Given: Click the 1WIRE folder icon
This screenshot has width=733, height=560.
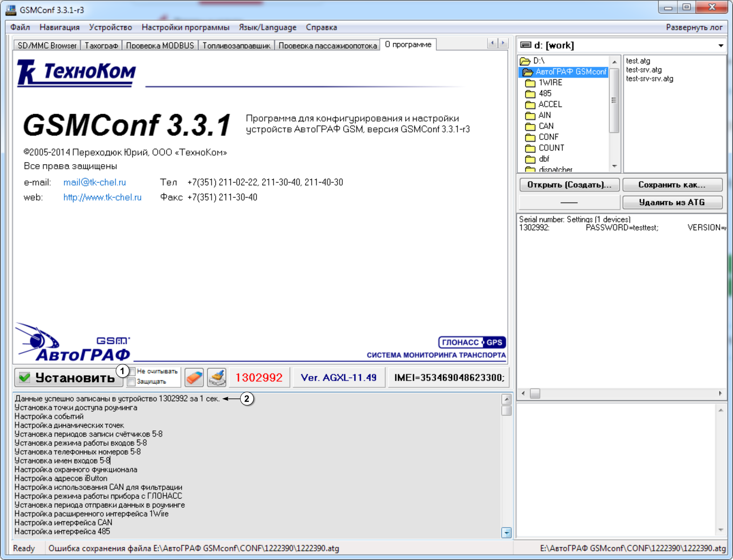Looking at the screenshot, I should click(530, 83).
